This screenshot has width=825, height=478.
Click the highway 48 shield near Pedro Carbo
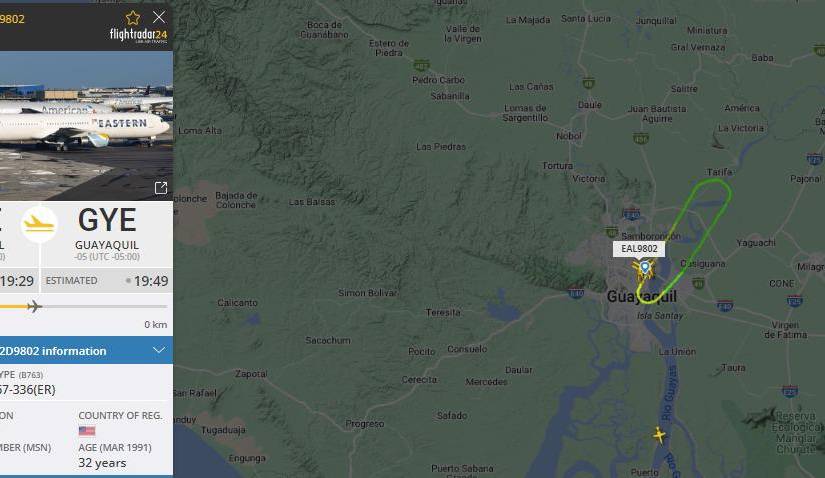pos(421,66)
